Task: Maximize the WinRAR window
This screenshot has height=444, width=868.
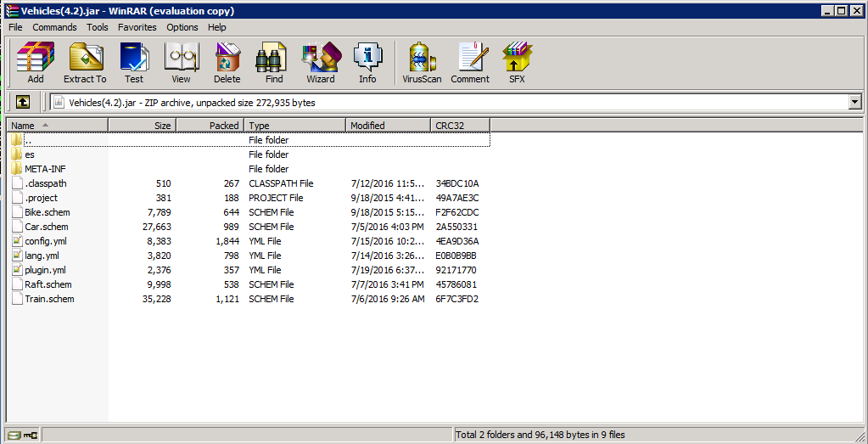Action: [x=842, y=11]
